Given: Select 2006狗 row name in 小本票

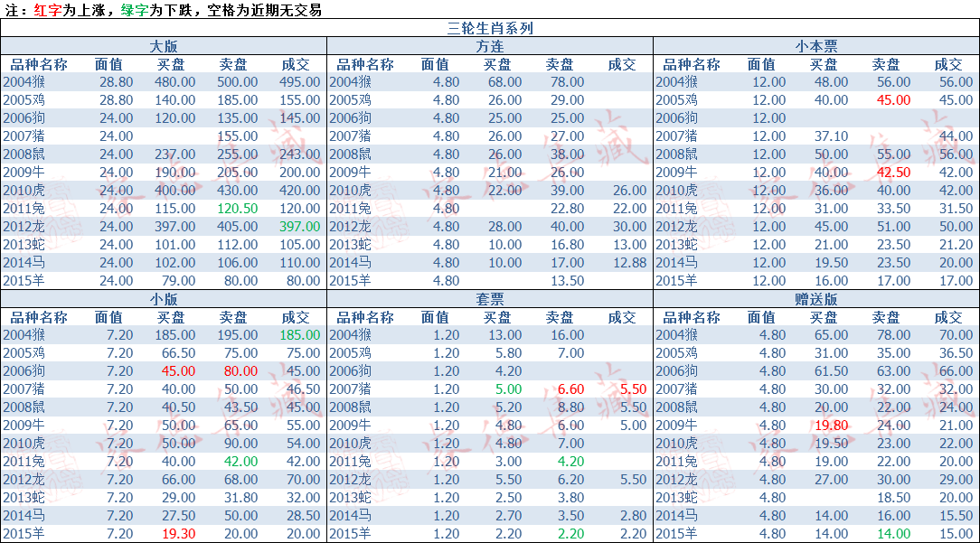Looking at the screenshot, I should pos(676,118).
